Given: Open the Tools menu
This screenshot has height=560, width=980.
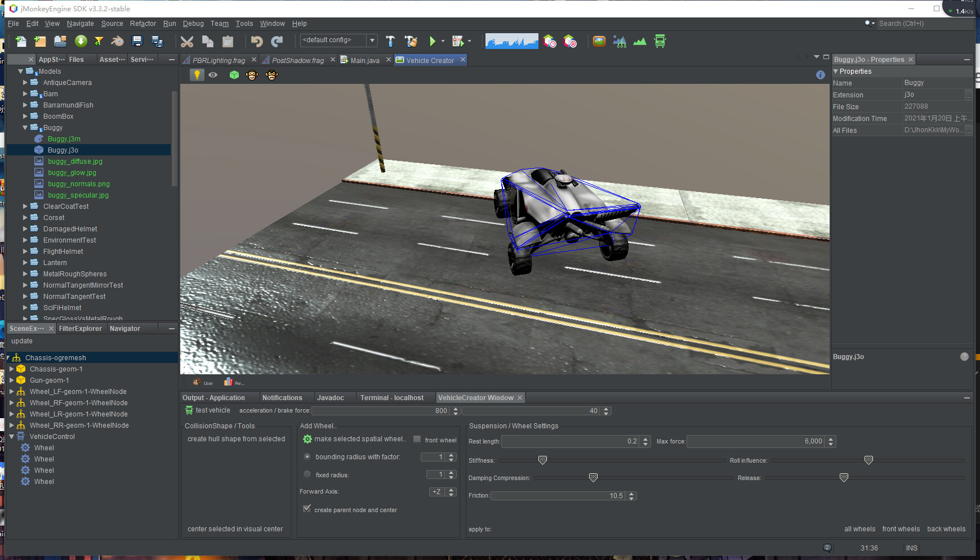Looking at the screenshot, I should 244,24.
